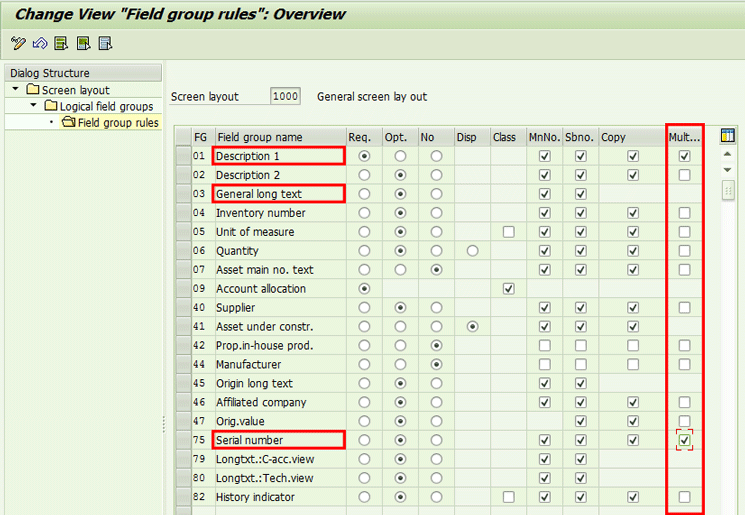Screen dimensions: 745x515
Task: Click the Display/Change pencil toolbar icon
Action: coord(18,43)
